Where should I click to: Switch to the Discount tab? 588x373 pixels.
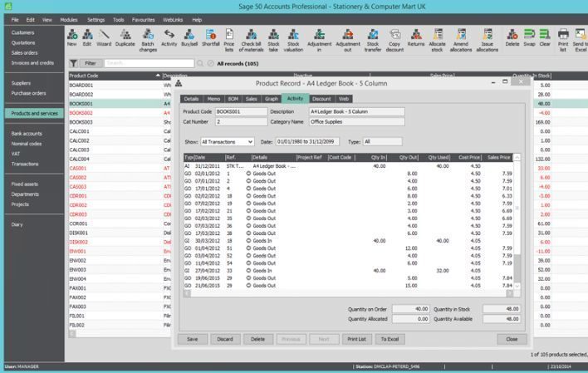321,99
